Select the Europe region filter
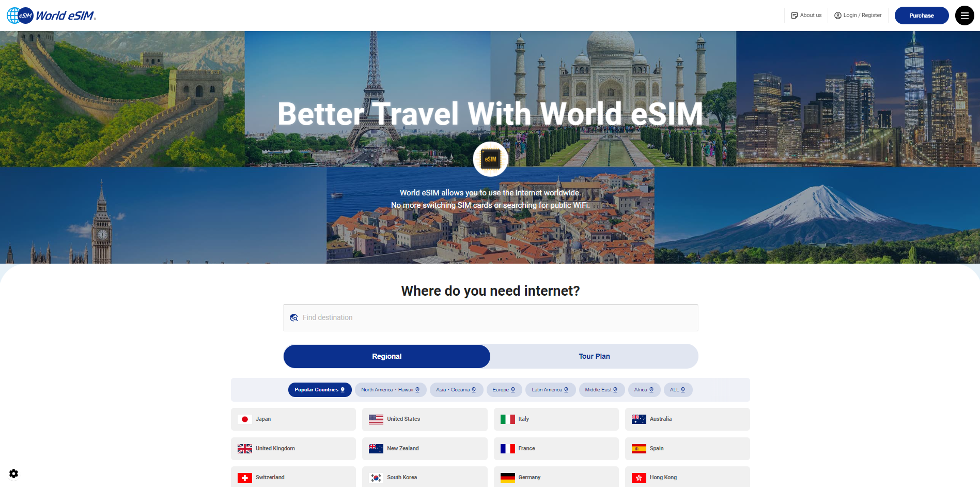This screenshot has height=487, width=980. pos(504,390)
